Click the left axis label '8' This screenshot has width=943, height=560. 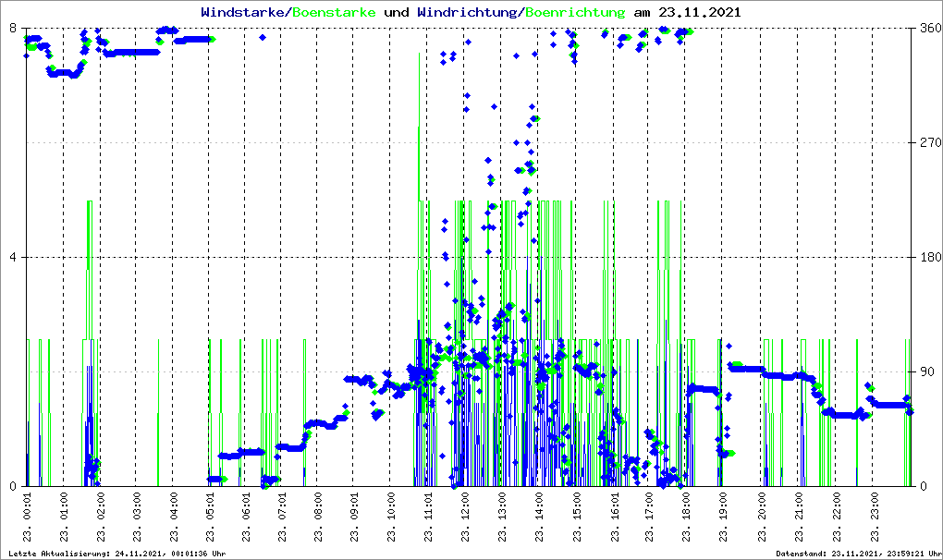(13, 29)
